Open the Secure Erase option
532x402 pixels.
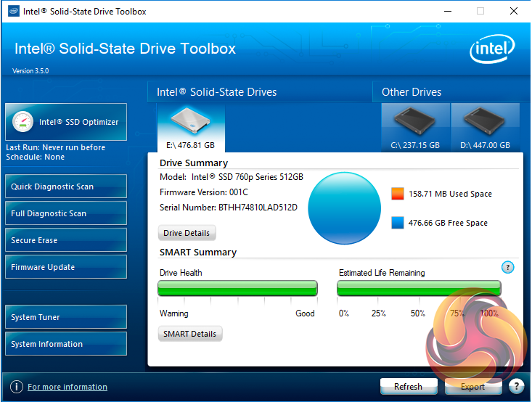[x=66, y=240]
